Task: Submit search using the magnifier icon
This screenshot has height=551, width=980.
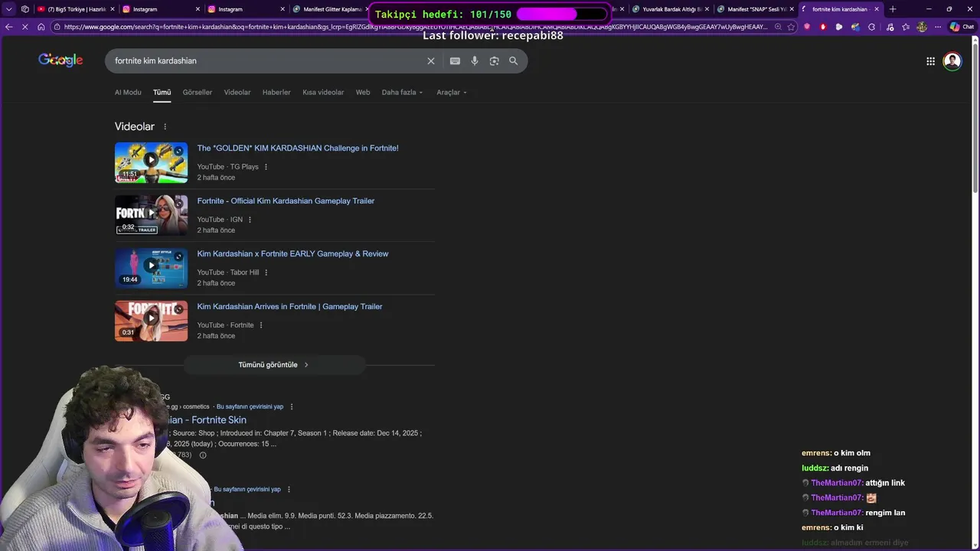Action: point(514,61)
